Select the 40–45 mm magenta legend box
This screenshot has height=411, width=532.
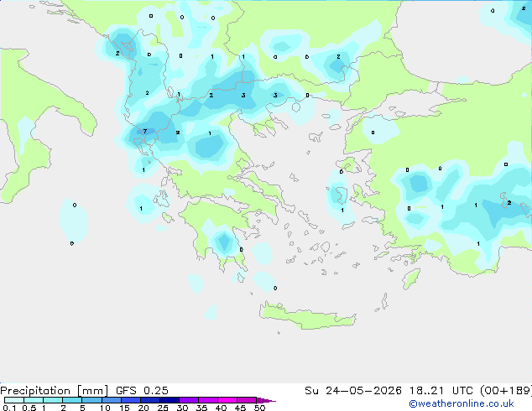(x=227, y=400)
